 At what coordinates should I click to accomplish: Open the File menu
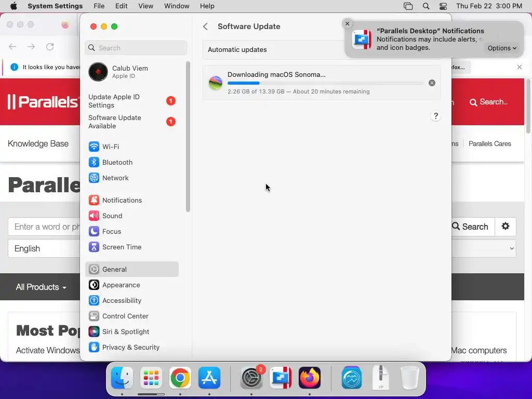point(99,6)
